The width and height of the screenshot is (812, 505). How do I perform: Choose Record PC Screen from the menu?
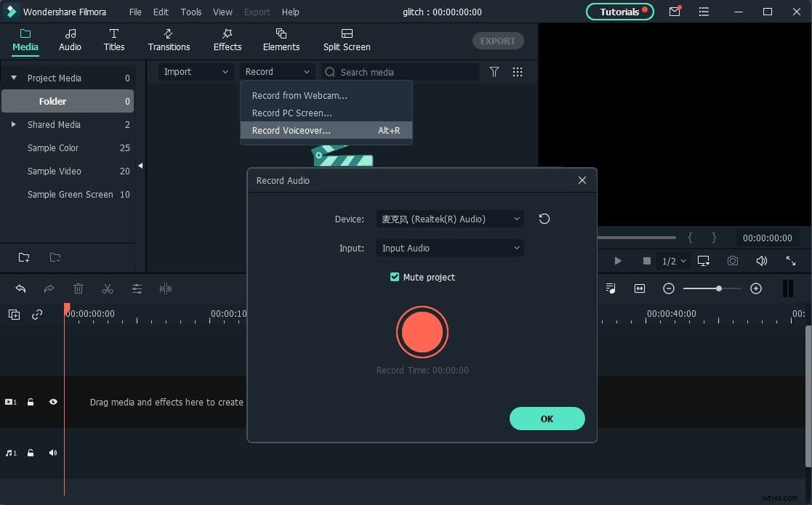[x=292, y=113]
